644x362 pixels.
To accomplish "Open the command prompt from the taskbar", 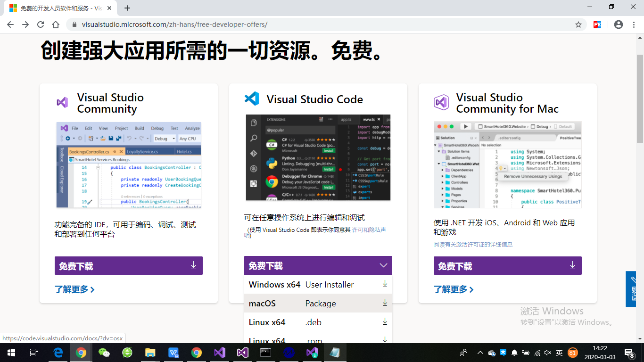I will tap(266, 353).
